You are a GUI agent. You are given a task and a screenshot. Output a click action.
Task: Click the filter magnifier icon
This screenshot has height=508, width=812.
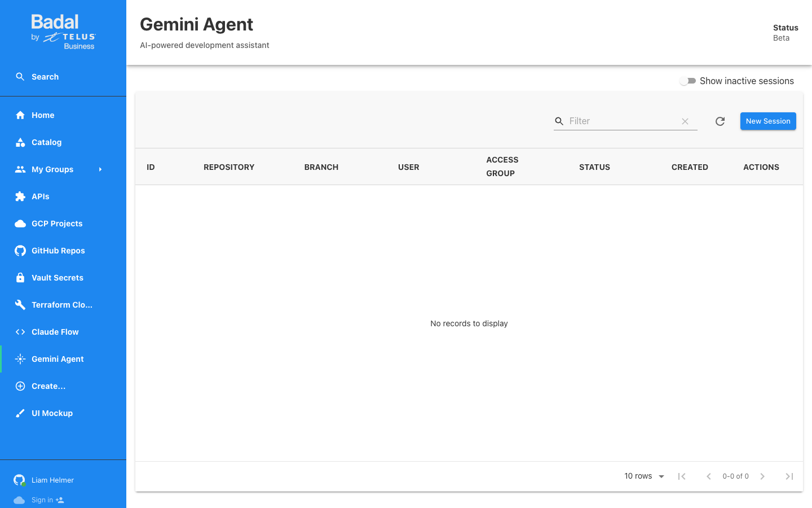(559, 121)
